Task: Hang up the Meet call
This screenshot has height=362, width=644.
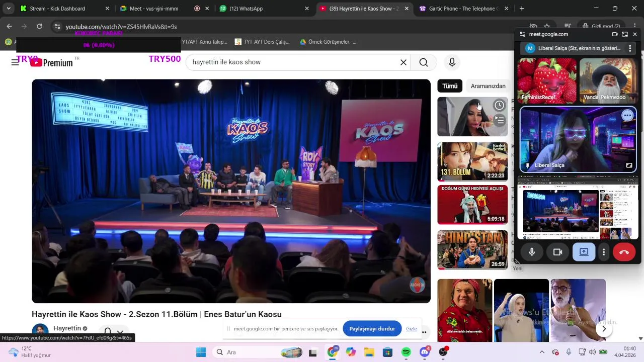Action: 624,252
